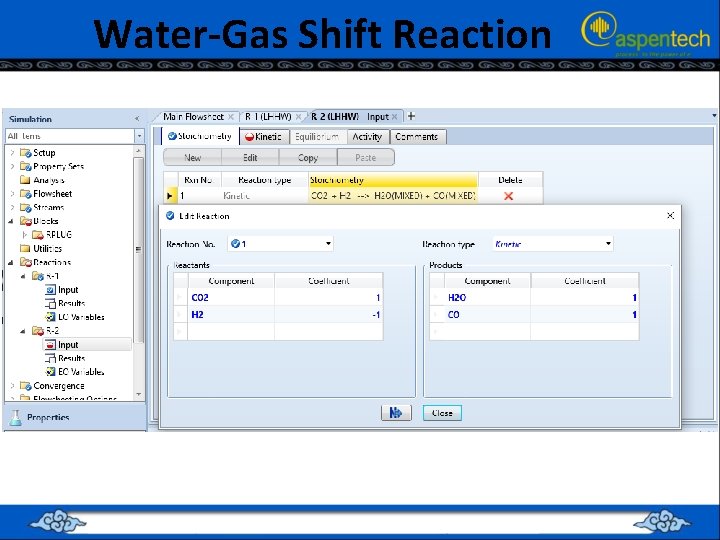Switch to the Kinetic tab

click(x=264, y=137)
